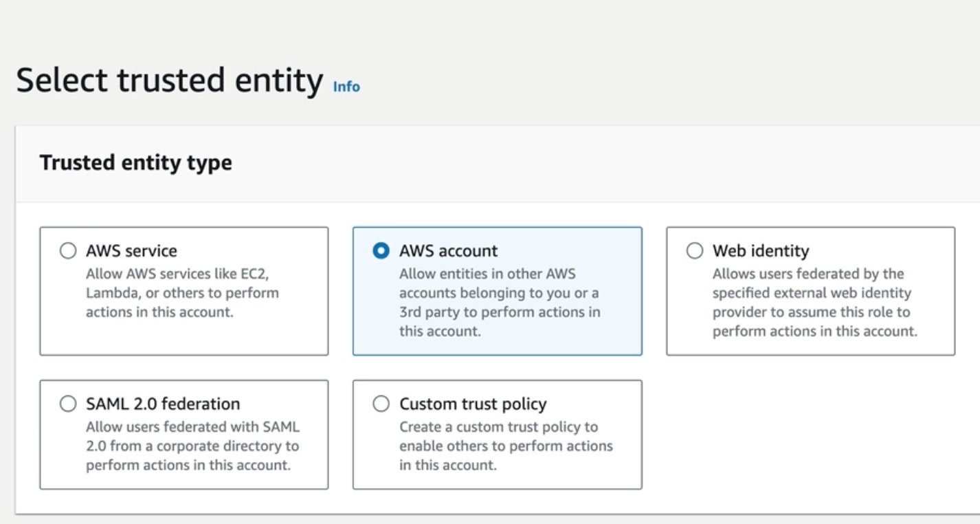Select the Web identity radio button
The height and width of the screenshot is (524, 980).
[695, 251]
